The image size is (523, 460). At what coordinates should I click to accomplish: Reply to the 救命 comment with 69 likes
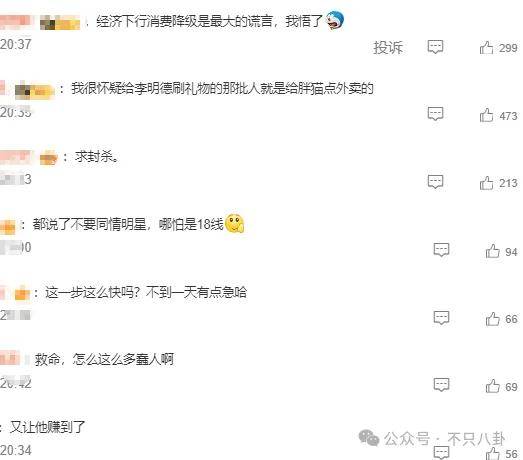pos(441,385)
